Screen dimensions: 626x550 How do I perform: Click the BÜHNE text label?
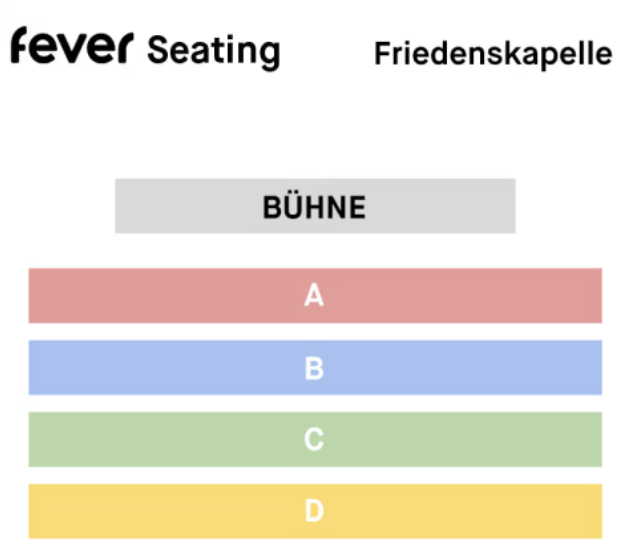[314, 208]
